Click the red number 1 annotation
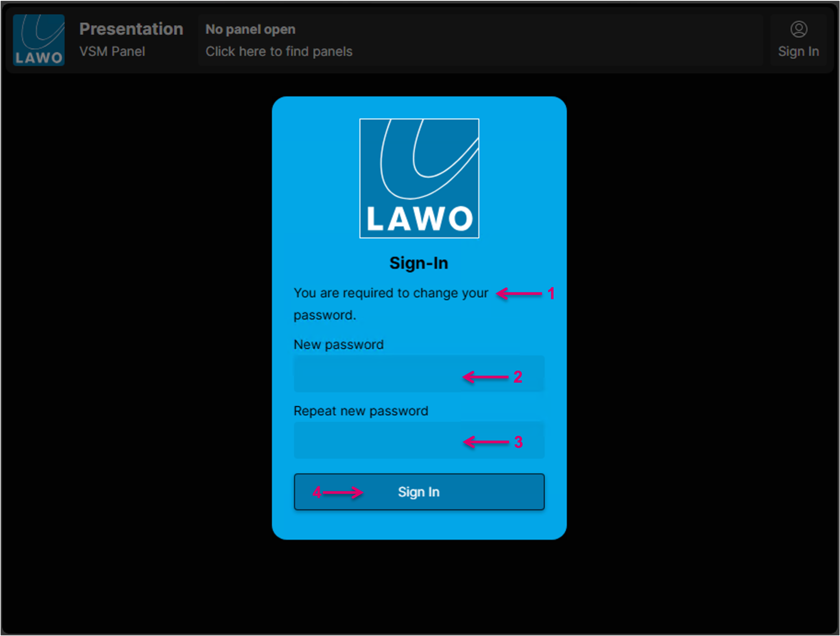The image size is (840, 636). 551,293
